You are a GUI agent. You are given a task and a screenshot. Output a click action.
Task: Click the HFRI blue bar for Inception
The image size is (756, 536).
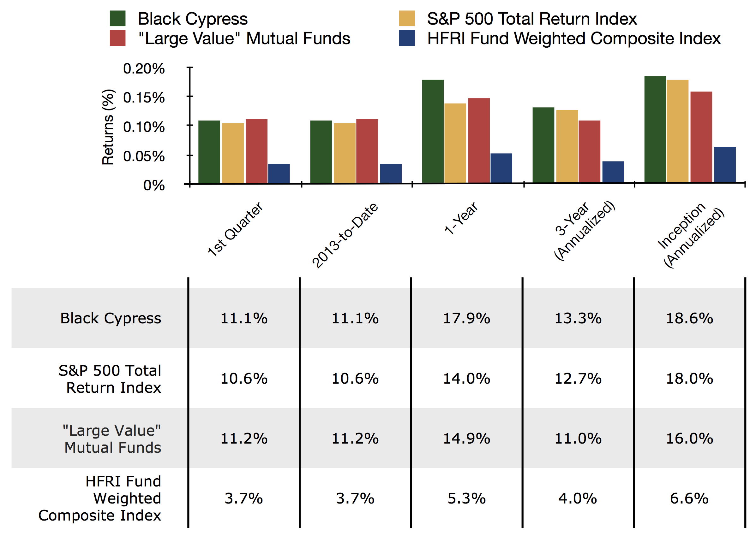[725, 164]
